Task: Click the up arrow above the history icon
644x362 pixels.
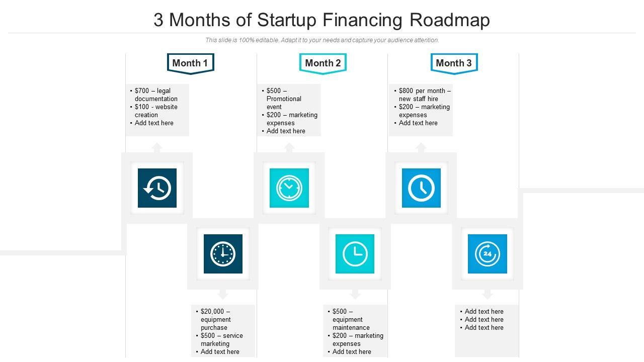Action: [157, 147]
